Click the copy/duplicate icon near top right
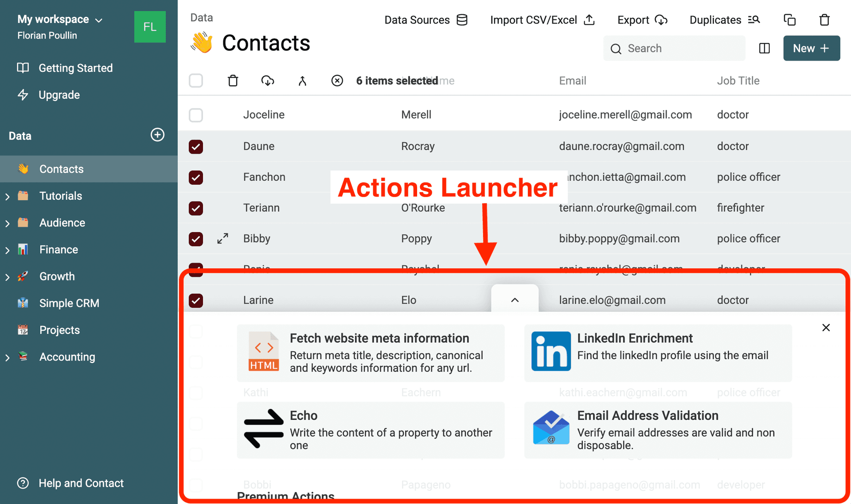The height and width of the screenshot is (504, 851). 790,19
